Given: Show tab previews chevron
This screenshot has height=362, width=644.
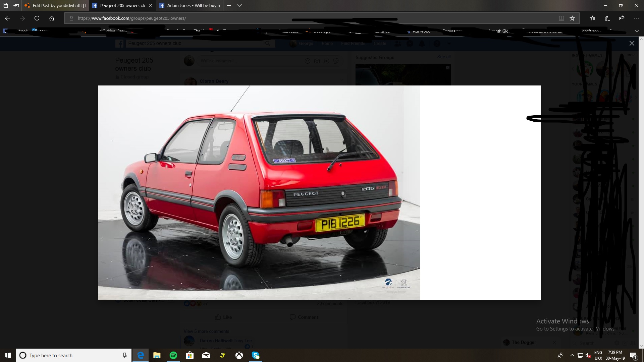Looking at the screenshot, I should pyautogui.click(x=239, y=5).
